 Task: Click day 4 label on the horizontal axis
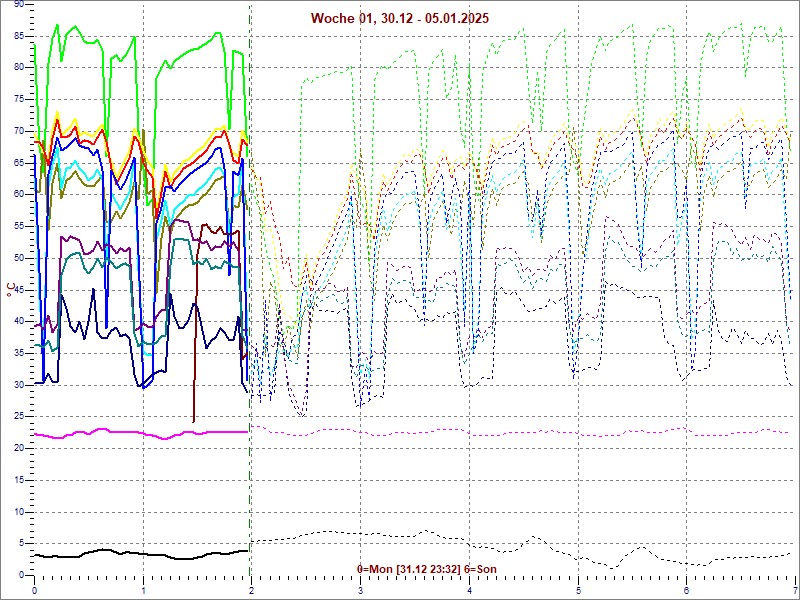469,591
